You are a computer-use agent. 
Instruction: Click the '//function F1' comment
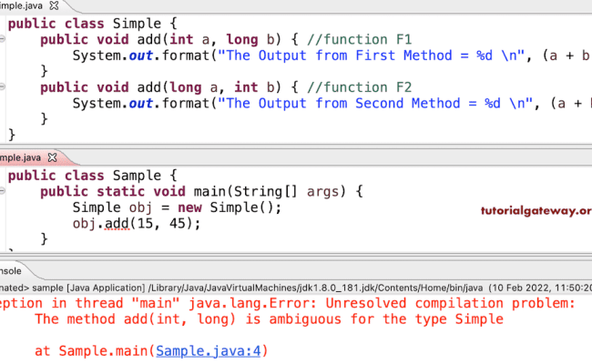(359, 40)
